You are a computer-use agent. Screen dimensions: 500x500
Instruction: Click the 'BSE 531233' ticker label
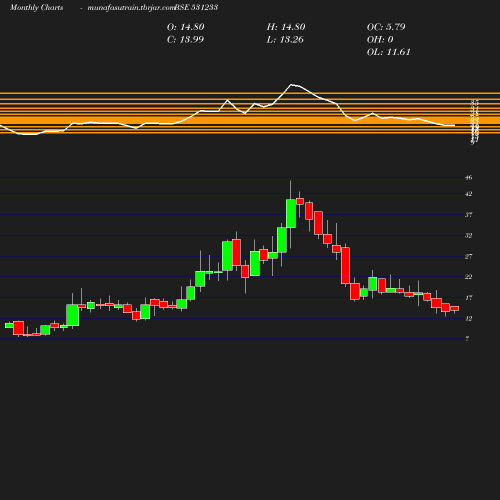click(196, 7)
